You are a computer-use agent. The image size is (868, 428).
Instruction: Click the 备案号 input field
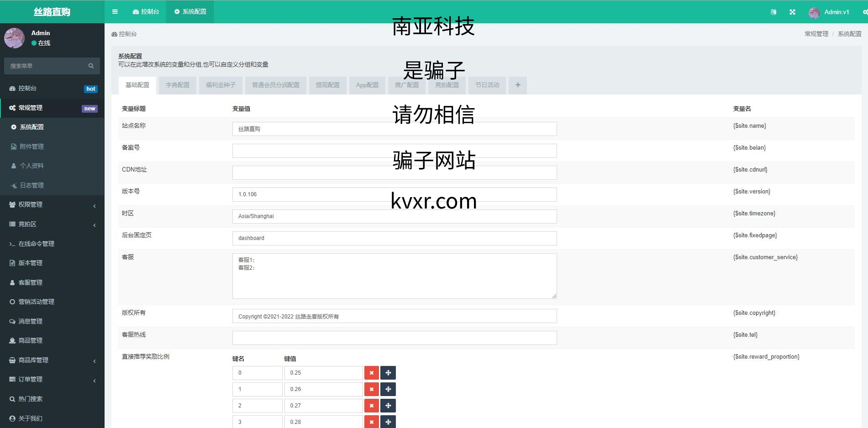click(x=395, y=151)
